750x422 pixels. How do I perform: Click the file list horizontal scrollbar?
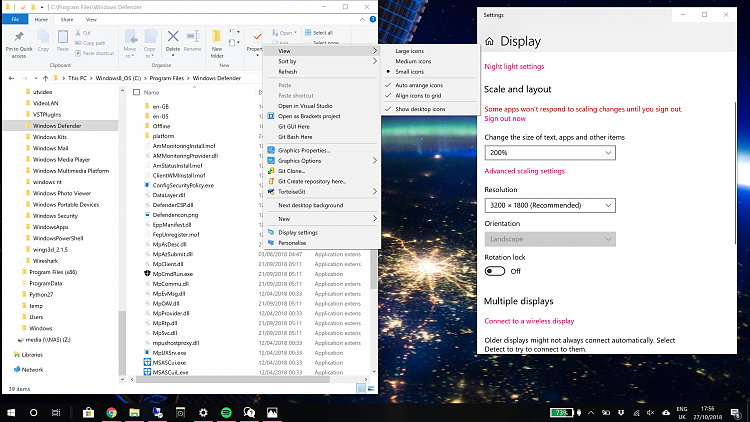click(x=233, y=379)
